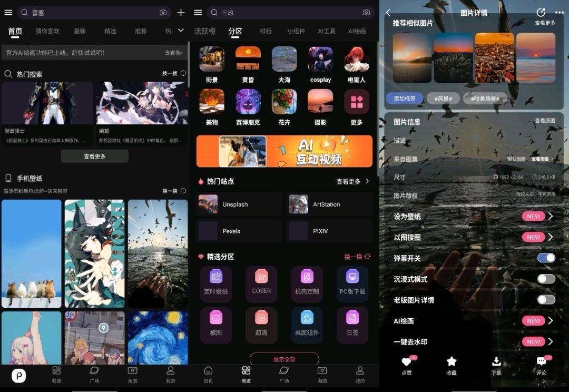Refresh 手机壁纸 with 换一换
Viewport: 569px width, 392px height.
174,191
